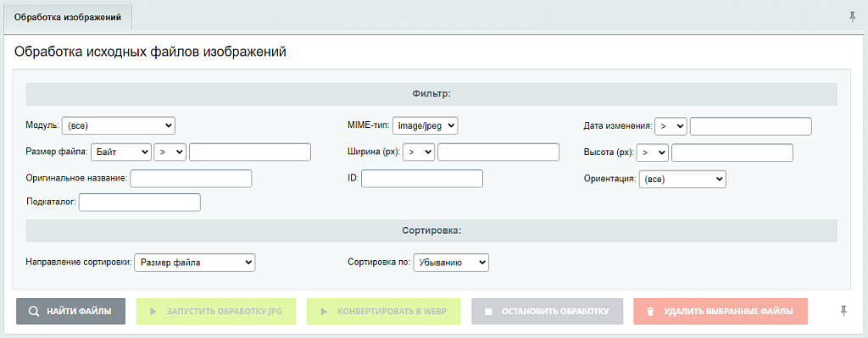Click trash icon on Удалить выбранные файлы

pos(651,312)
